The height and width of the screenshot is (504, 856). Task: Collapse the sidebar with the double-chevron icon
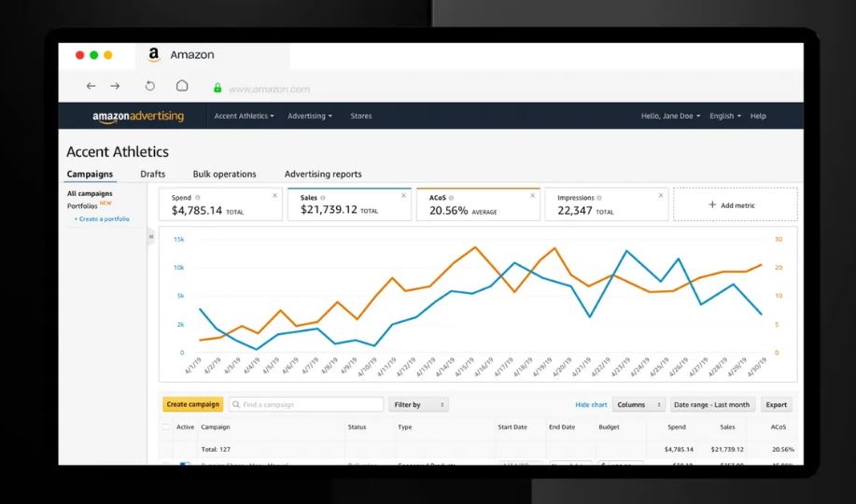[x=151, y=236]
